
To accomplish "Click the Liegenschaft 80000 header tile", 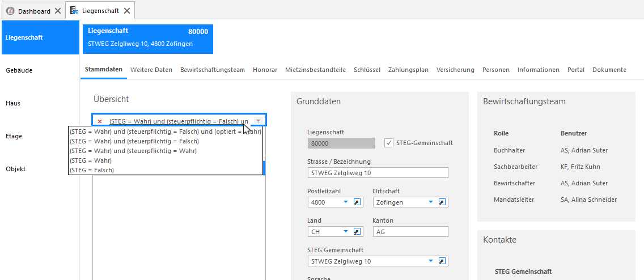I will [148, 39].
